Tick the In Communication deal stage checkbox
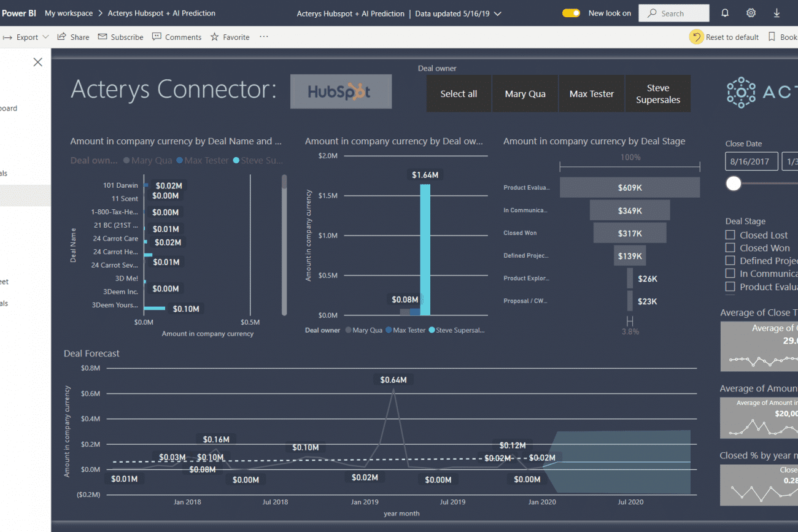 (x=730, y=274)
